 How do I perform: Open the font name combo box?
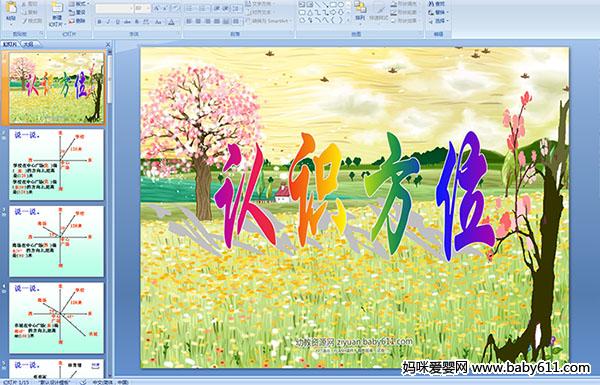click(114, 8)
